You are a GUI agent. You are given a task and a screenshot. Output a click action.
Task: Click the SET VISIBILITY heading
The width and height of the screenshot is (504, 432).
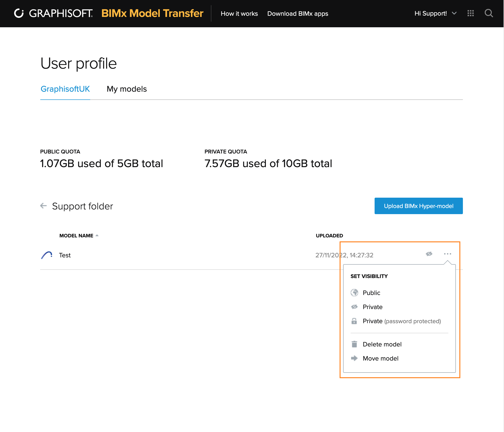pos(369,276)
